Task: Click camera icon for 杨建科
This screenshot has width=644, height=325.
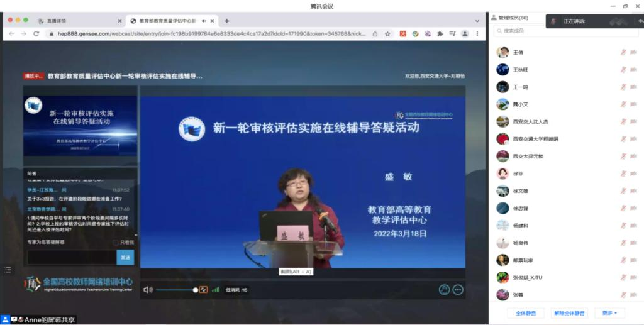Action: click(633, 226)
